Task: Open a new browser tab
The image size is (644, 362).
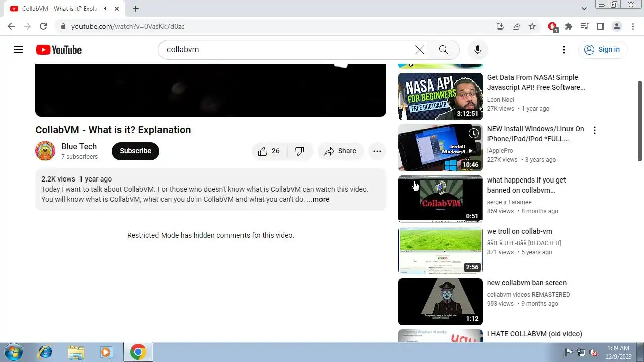Action: click(136, 9)
